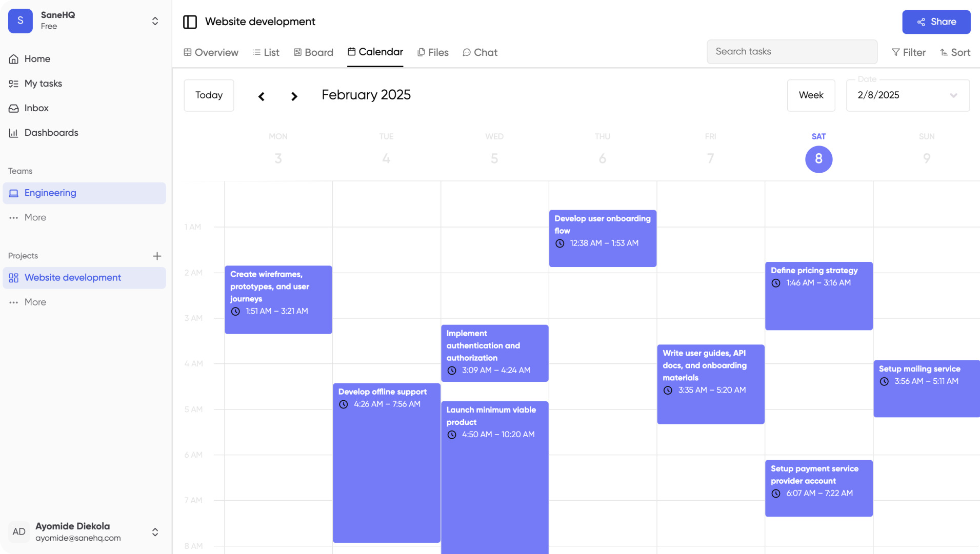This screenshot has width=980, height=554.
Task: Click the Share button
Action: (936, 22)
